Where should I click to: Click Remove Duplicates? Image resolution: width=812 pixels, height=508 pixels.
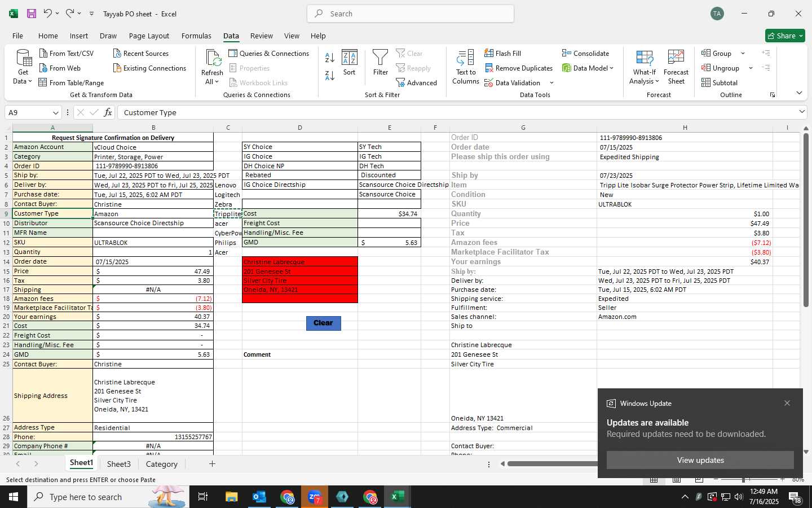tap(519, 68)
